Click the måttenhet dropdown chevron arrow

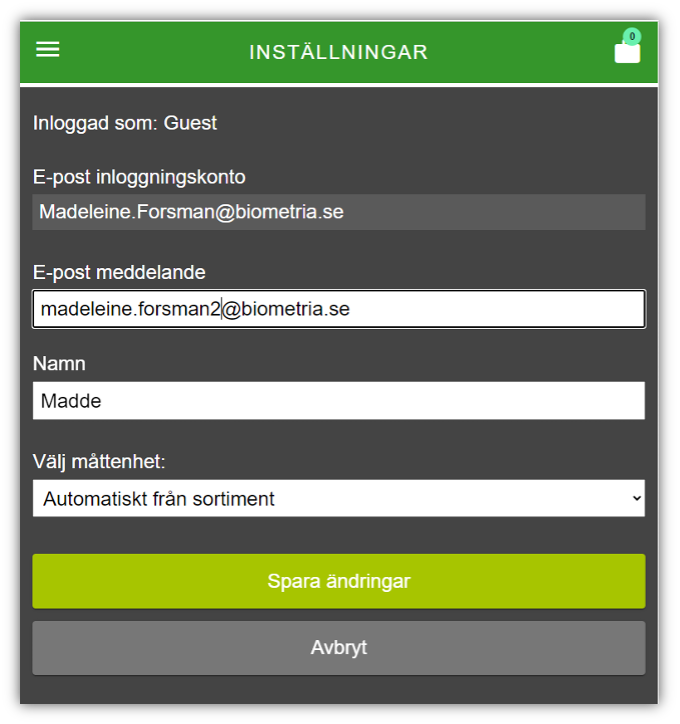[x=637, y=498]
